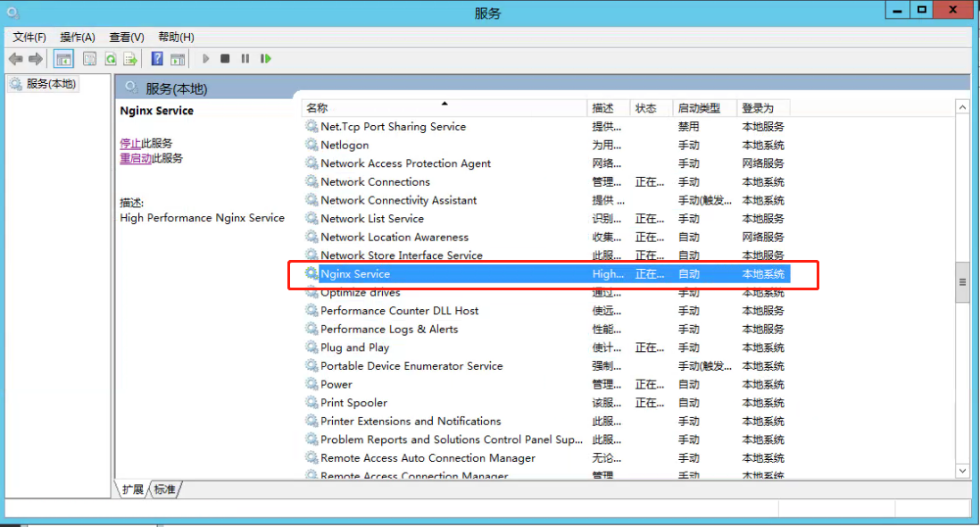Click the blue Help question mark icon
980x527 pixels.
click(157, 59)
